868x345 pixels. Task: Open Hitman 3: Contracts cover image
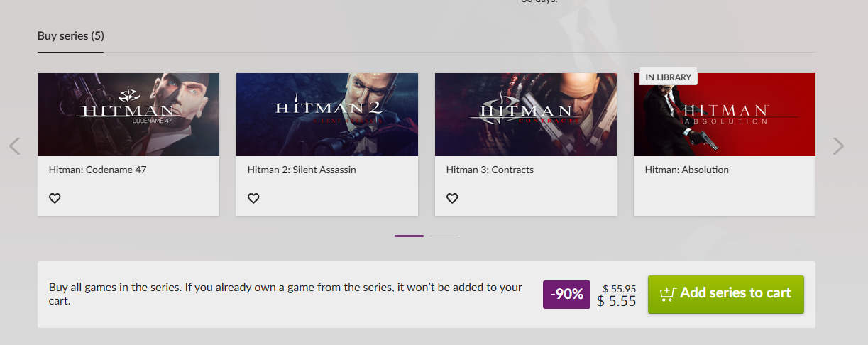[526, 114]
